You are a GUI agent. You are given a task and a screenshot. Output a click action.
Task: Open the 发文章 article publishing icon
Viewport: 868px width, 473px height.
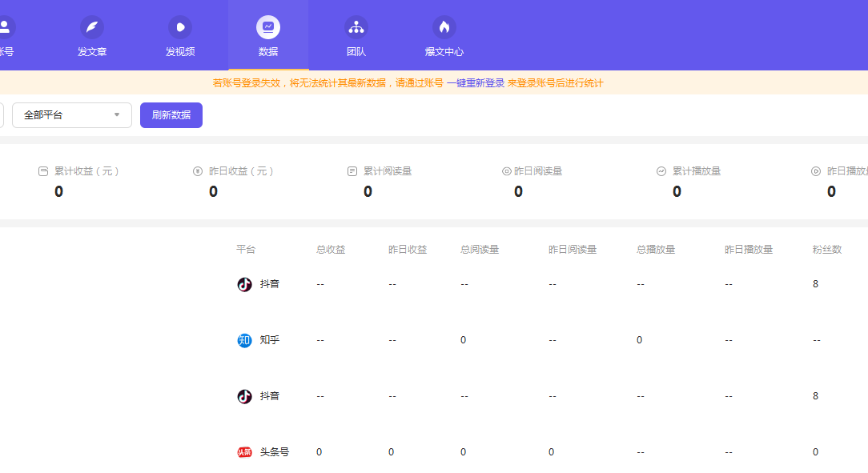point(92,27)
